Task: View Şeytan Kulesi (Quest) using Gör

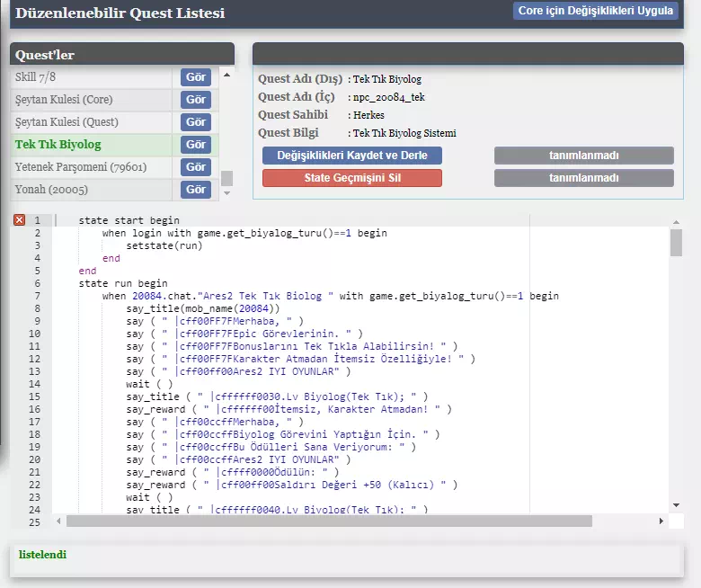Action: 196,121
